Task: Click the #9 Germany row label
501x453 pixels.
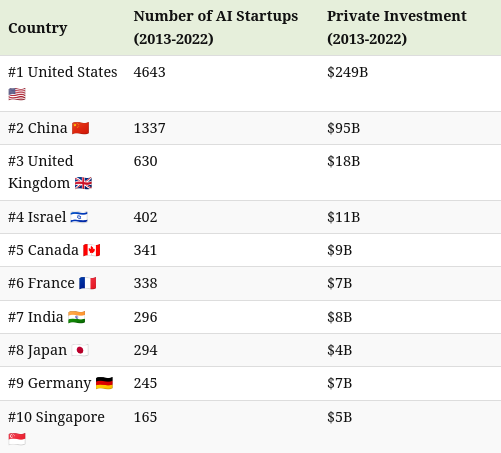Action: point(50,383)
